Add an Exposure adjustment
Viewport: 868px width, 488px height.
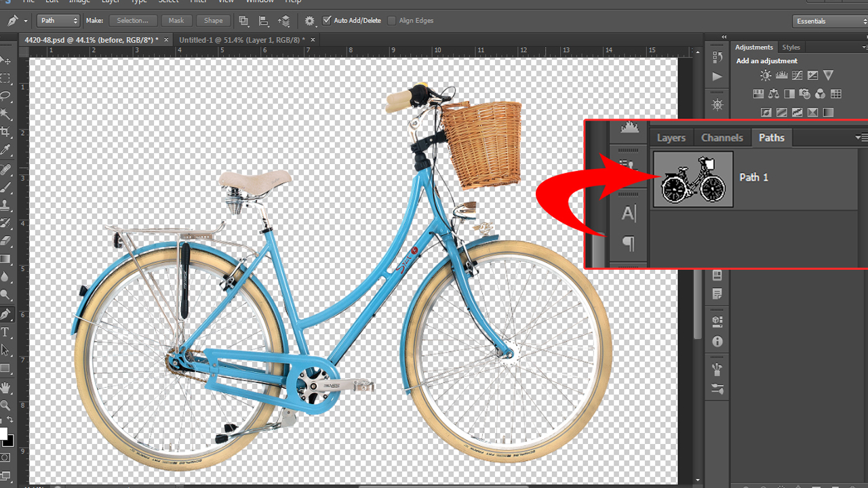[812, 75]
